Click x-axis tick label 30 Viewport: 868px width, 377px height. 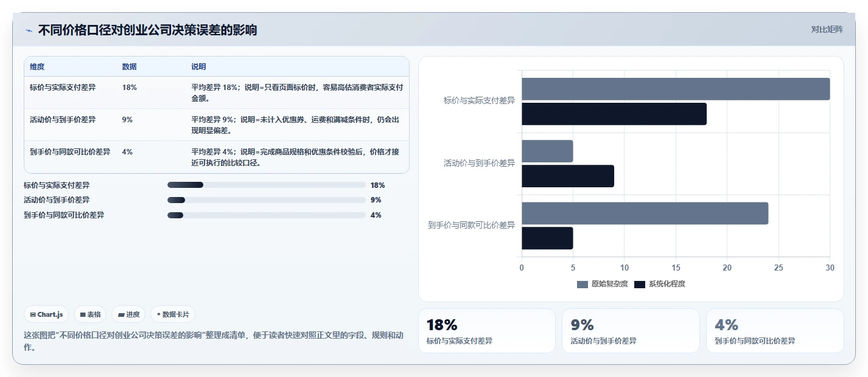[830, 268]
